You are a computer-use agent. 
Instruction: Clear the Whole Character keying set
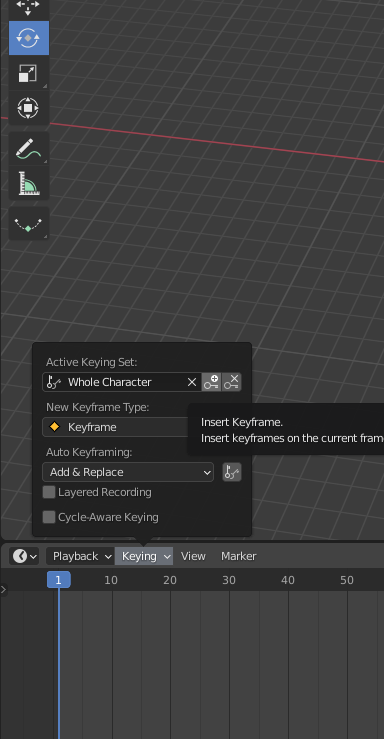(192, 382)
